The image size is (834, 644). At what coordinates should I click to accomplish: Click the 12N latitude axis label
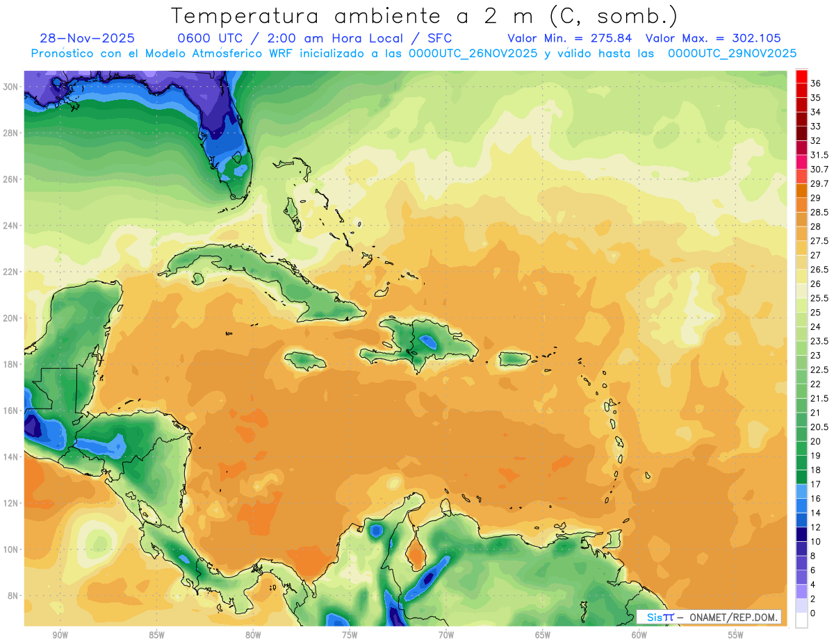pos(10,503)
